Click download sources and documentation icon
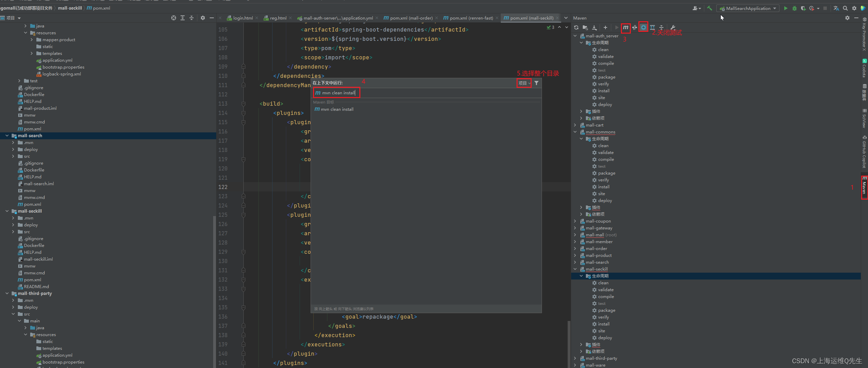 click(x=594, y=27)
